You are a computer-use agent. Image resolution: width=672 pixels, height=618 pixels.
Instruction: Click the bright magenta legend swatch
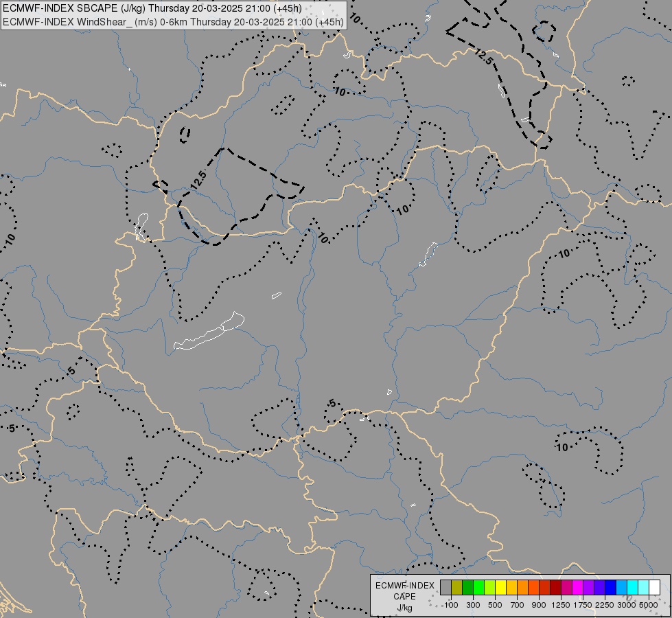tap(578, 588)
